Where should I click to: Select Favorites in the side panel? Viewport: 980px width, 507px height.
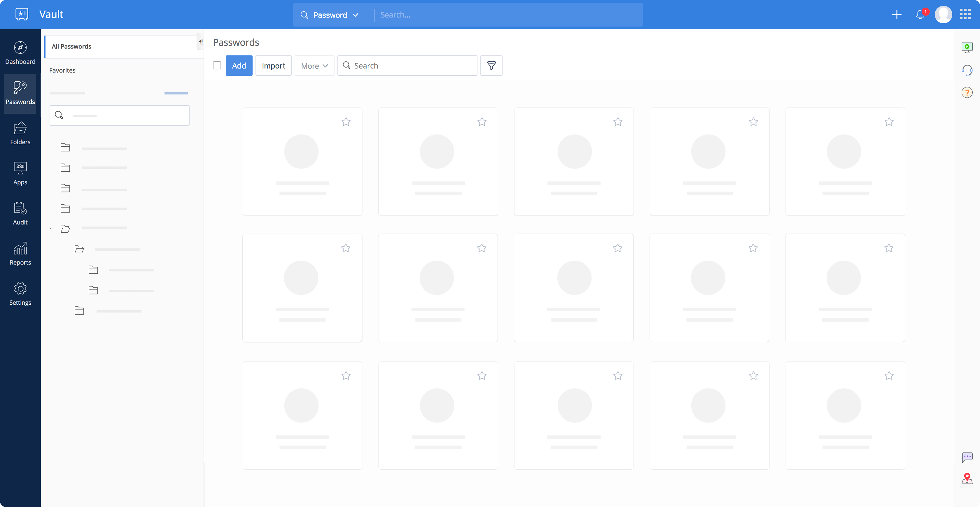pyautogui.click(x=62, y=70)
